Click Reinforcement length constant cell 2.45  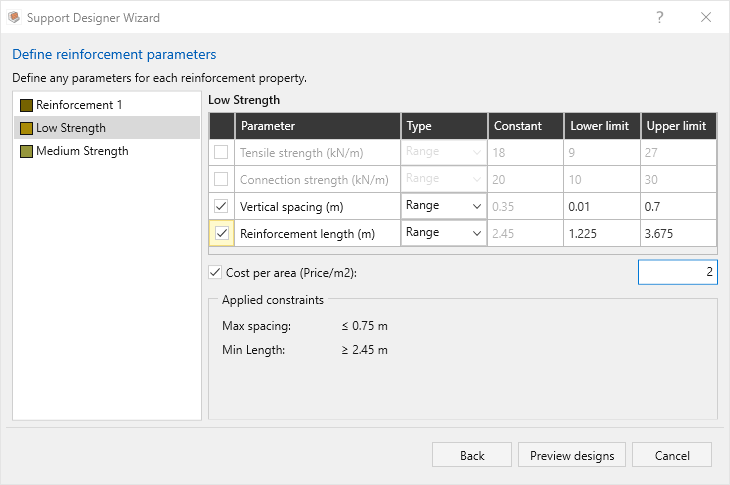click(526, 233)
